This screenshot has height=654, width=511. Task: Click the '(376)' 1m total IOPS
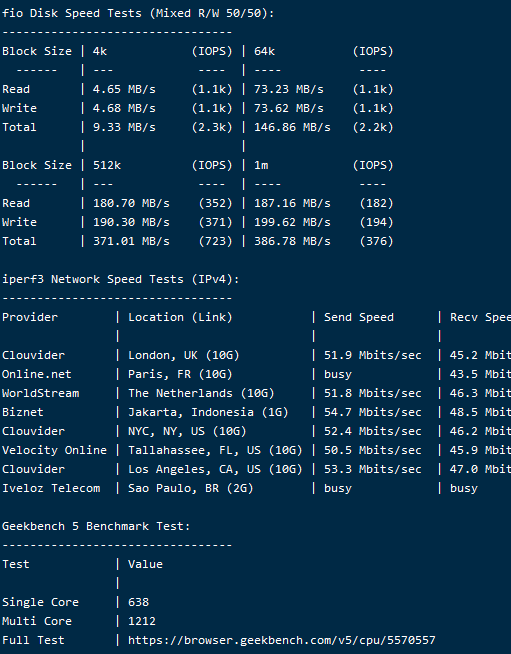[377, 241]
